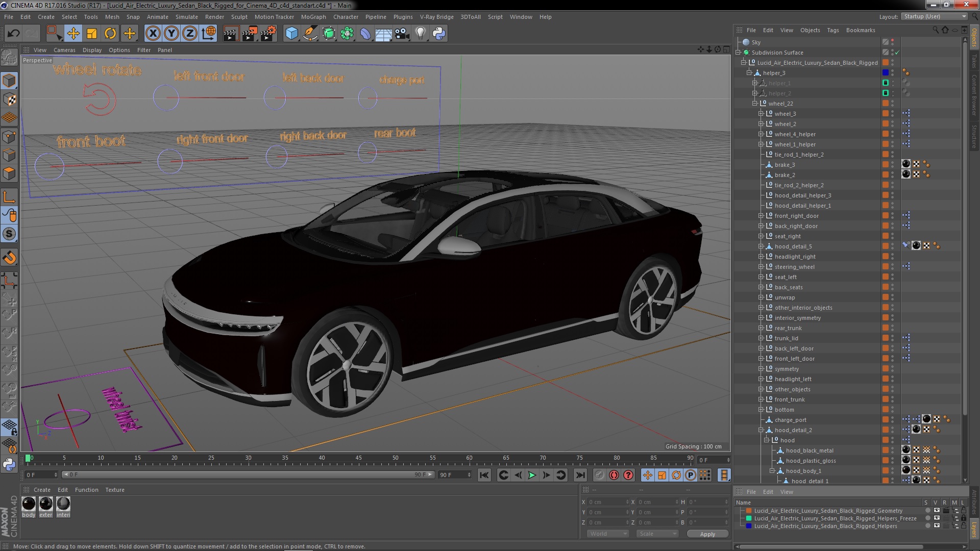Screen dimensions: 980x551
Task: Go to start of timeline
Action: (x=484, y=475)
